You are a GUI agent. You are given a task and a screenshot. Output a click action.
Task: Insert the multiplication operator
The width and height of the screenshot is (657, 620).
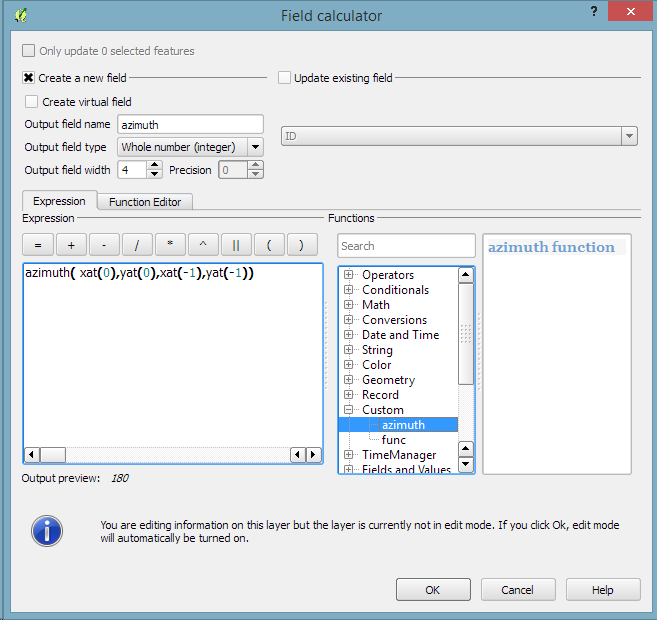(x=170, y=245)
